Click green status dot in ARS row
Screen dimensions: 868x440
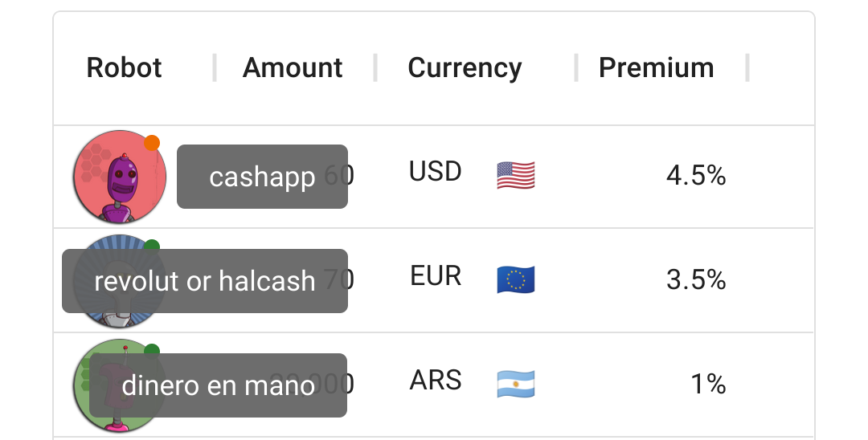pos(152,350)
